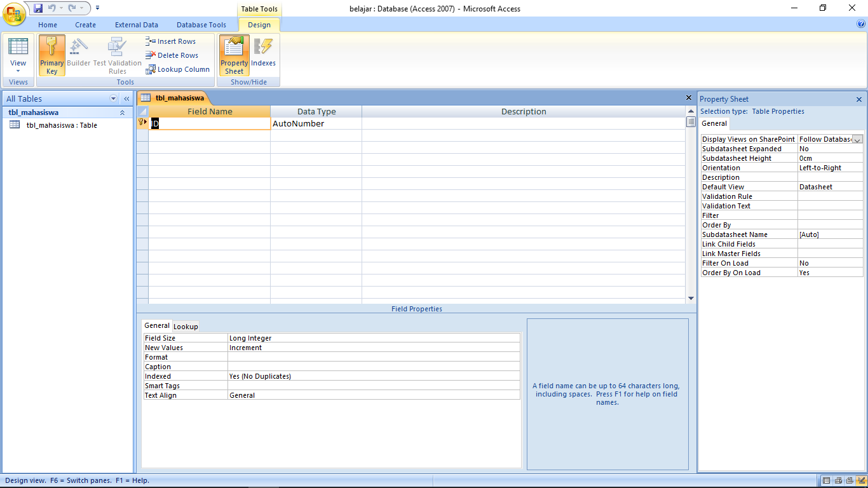This screenshot has width=868, height=488.
Task: Click the Caption property box
Action: tap(374, 367)
